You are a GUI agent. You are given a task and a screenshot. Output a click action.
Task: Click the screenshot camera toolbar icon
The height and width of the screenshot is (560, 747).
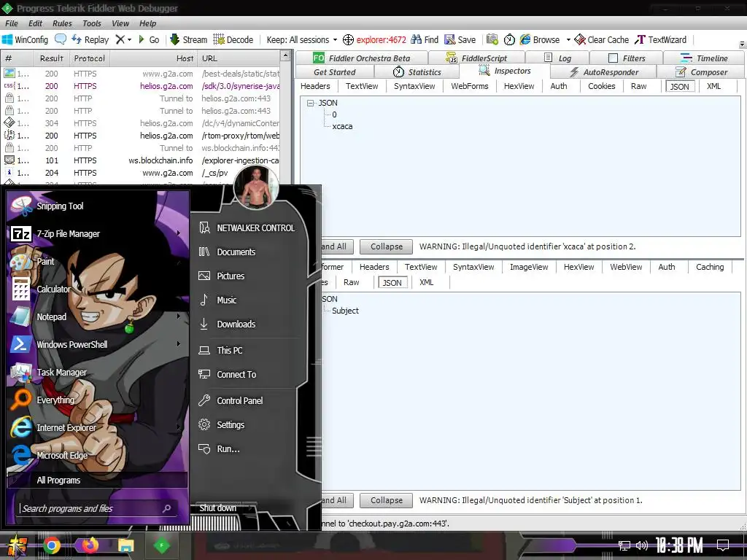492,39
